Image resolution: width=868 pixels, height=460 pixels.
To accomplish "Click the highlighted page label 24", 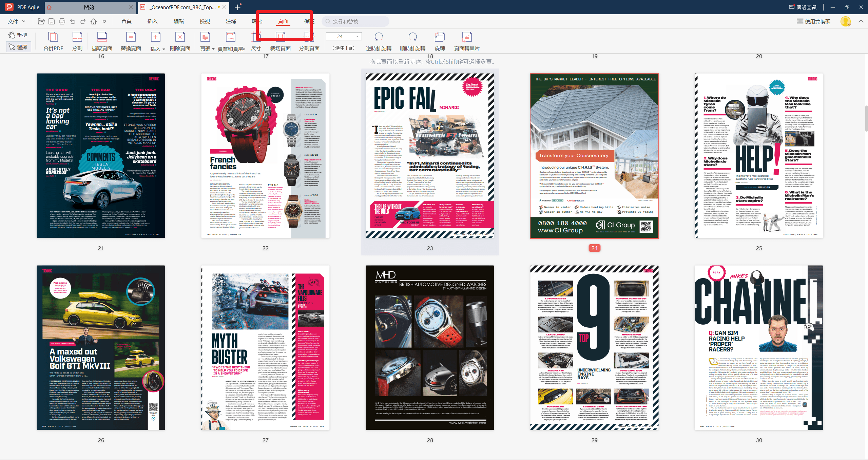I will point(594,248).
